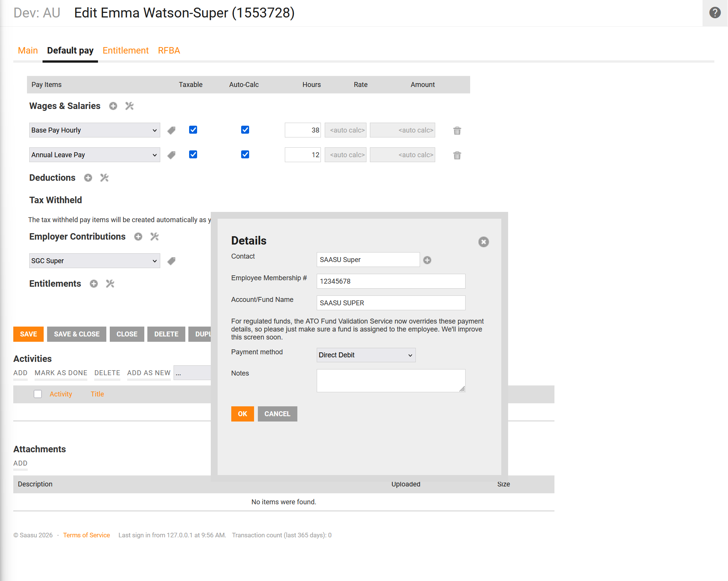
Task: Add an Entitlements item
Action: click(94, 284)
